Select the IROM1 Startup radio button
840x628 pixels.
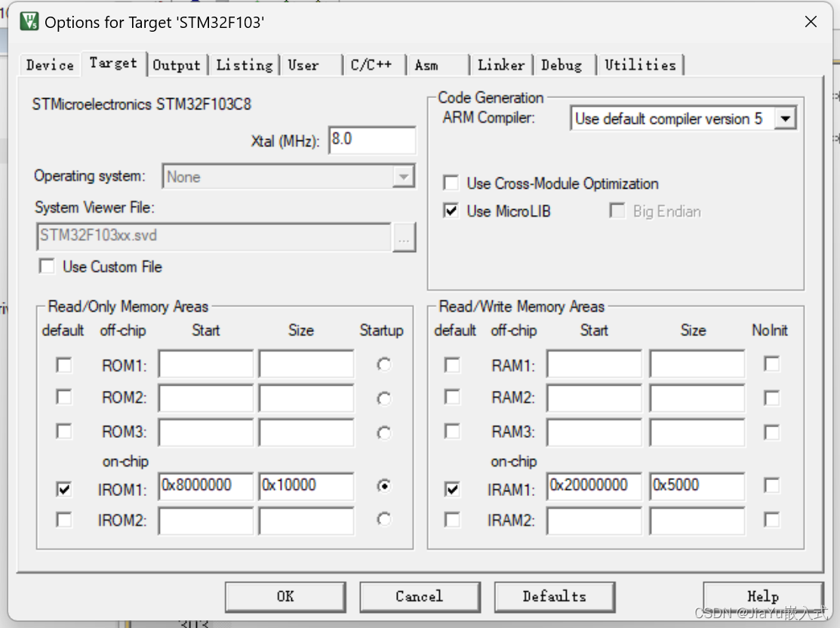pos(383,485)
